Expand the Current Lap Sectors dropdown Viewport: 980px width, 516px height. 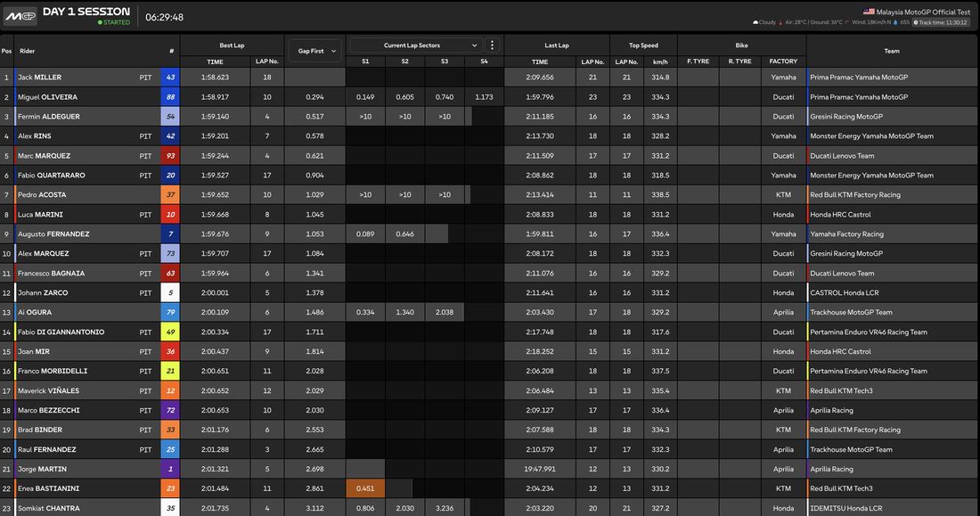click(x=416, y=45)
